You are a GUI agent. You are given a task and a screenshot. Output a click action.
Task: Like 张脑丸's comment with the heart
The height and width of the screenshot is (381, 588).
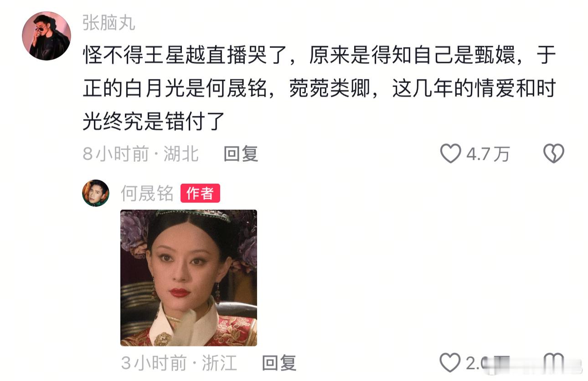[x=450, y=154]
